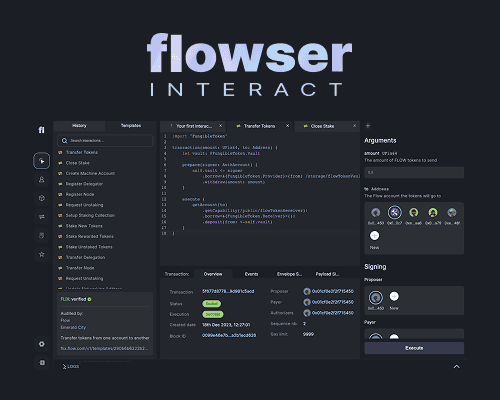
Task: Open the Events section via the star icon
Action: coord(41,254)
